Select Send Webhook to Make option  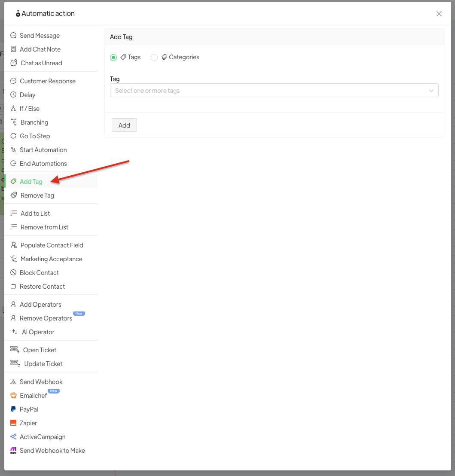52,451
